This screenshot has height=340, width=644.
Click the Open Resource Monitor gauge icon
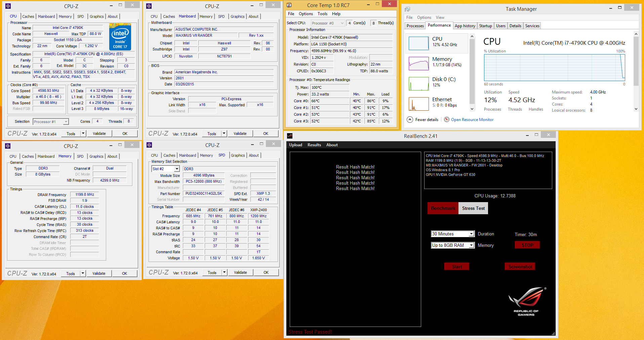[447, 119]
